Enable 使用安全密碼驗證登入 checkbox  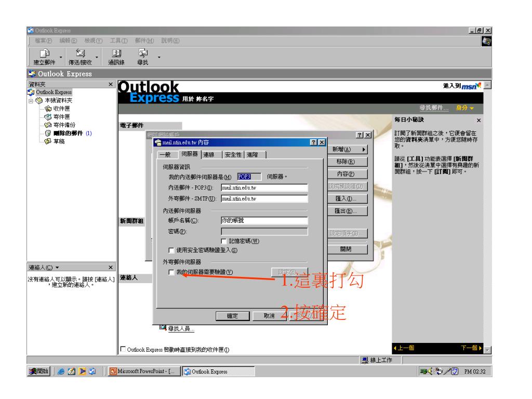[x=171, y=250]
